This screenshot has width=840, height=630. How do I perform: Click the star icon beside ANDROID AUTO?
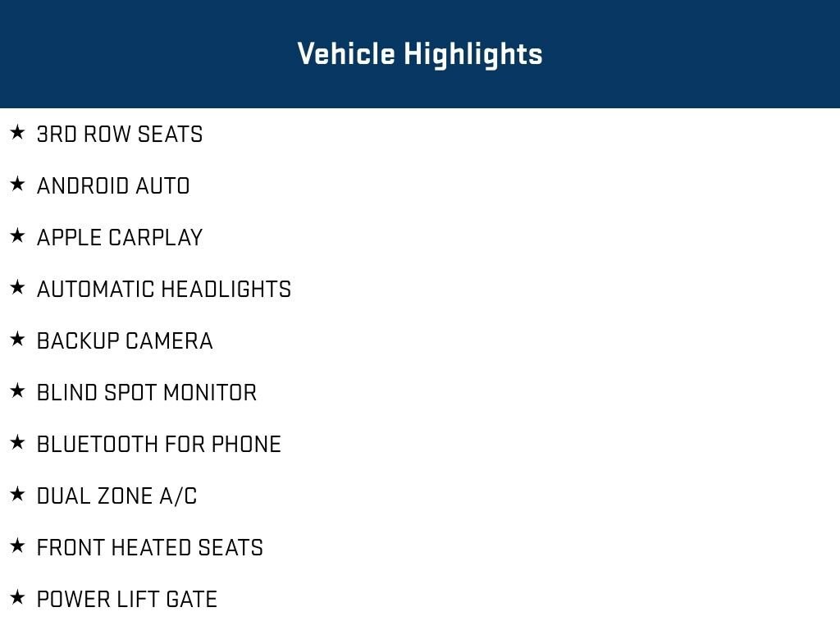tap(17, 185)
